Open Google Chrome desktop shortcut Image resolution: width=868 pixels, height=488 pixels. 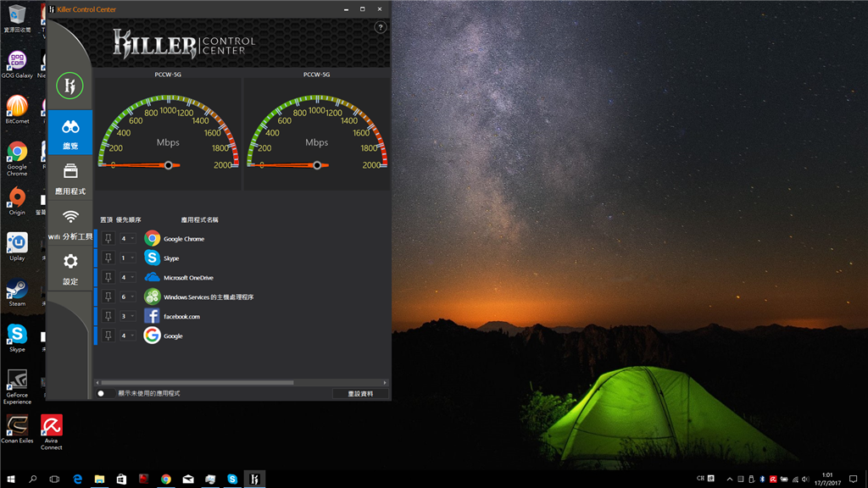[17, 158]
